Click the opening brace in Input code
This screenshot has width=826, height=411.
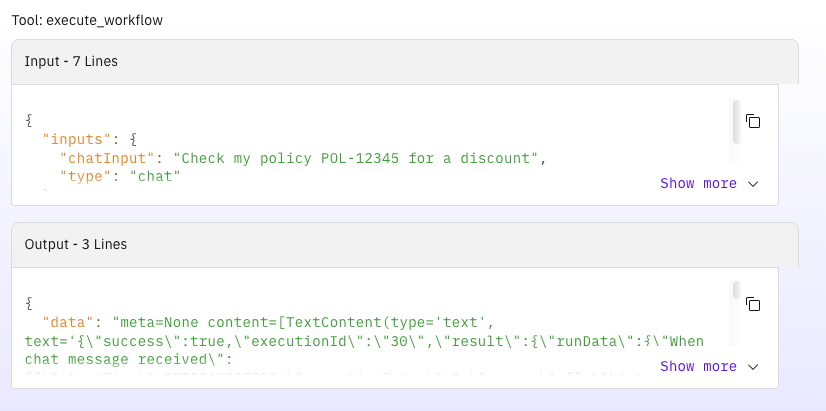click(x=30, y=120)
